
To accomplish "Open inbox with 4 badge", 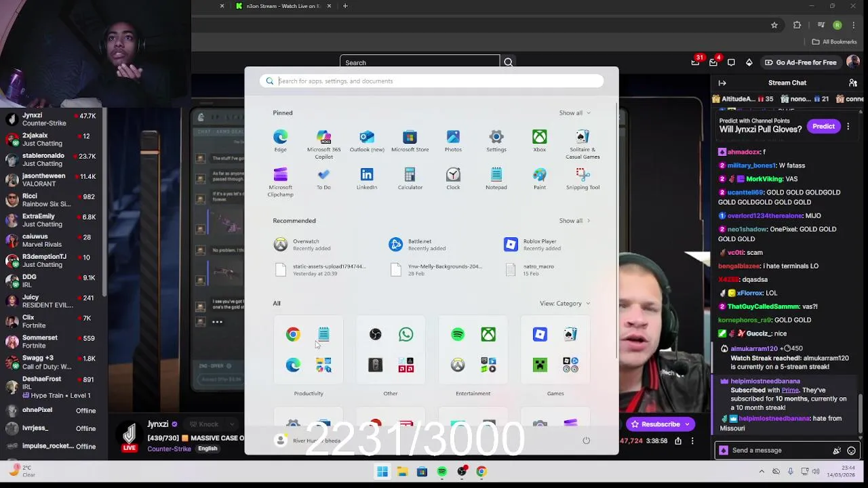I will pyautogui.click(x=713, y=62).
